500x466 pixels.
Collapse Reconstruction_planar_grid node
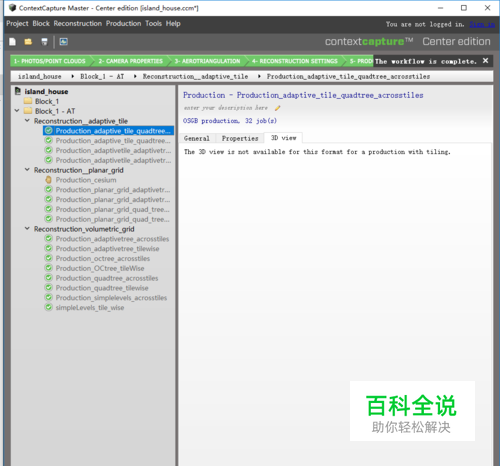pyautogui.click(x=27, y=170)
